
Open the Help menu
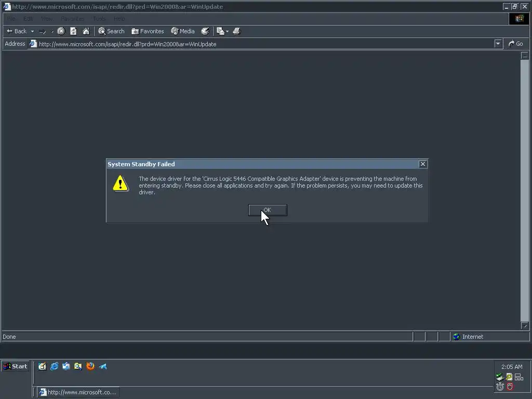point(119,19)
